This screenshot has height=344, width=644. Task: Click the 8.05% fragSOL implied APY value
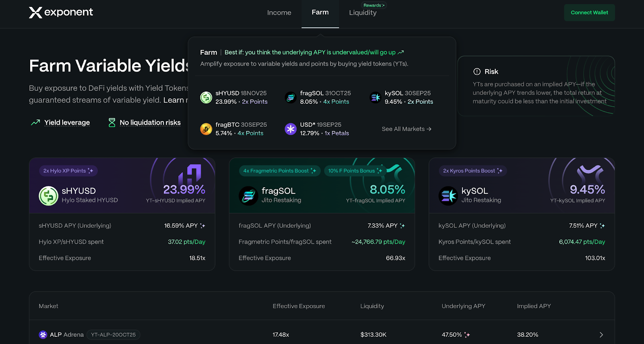tap(387, 189)
